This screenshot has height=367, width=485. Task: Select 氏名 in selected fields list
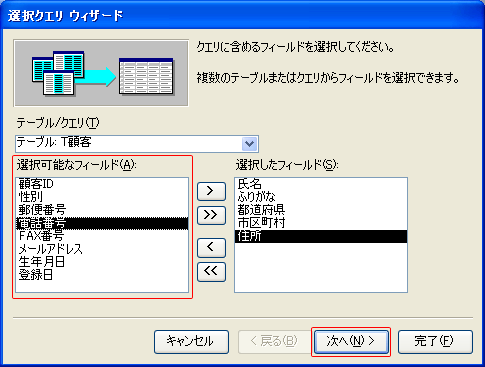click(x=321, y=184)
